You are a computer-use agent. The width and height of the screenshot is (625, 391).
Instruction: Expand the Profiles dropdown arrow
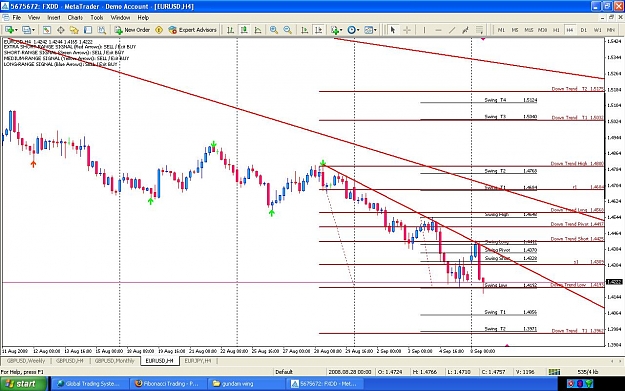(33, 30)
